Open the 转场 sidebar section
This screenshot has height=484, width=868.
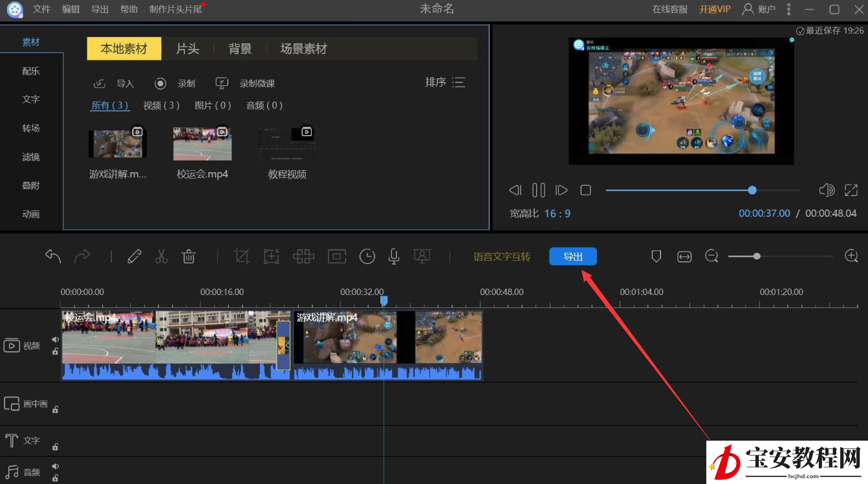[x=31, y=128]
